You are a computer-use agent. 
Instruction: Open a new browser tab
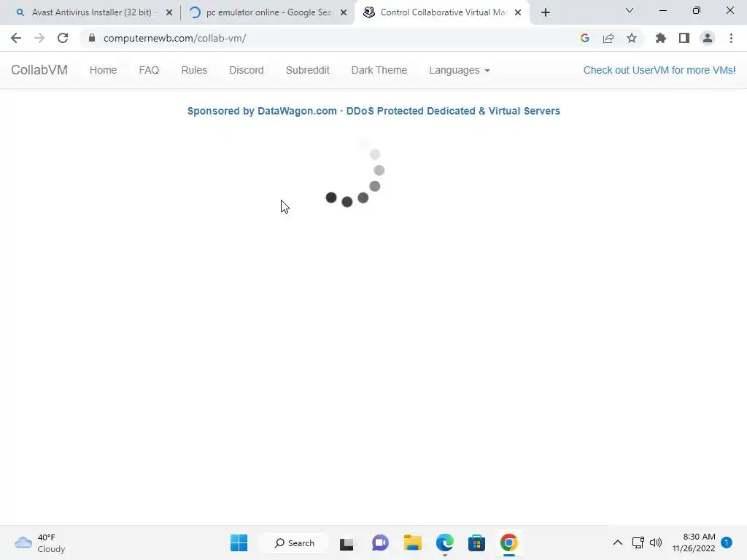(546, 13)
